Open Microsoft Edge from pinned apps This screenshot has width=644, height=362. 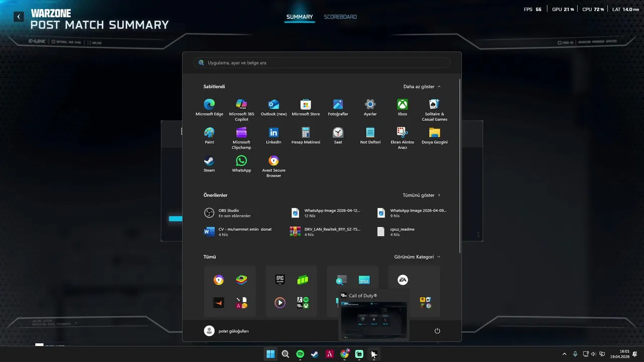[x=209, y=108]
